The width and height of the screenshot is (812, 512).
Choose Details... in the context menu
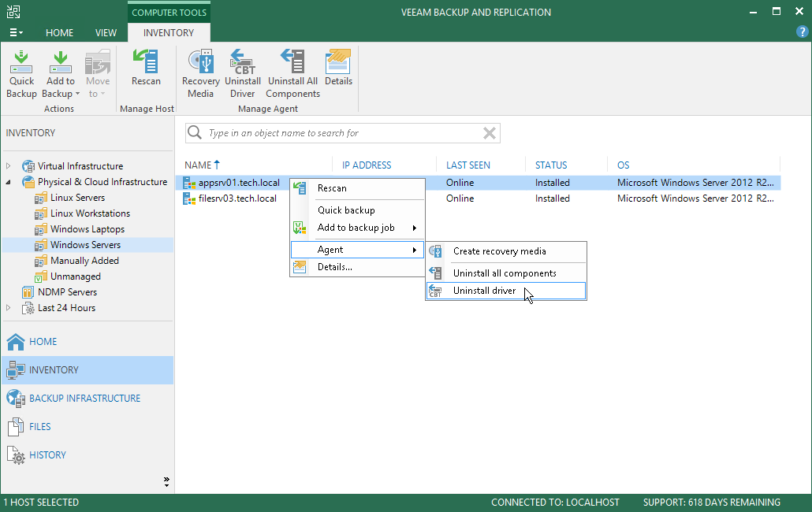357,267
